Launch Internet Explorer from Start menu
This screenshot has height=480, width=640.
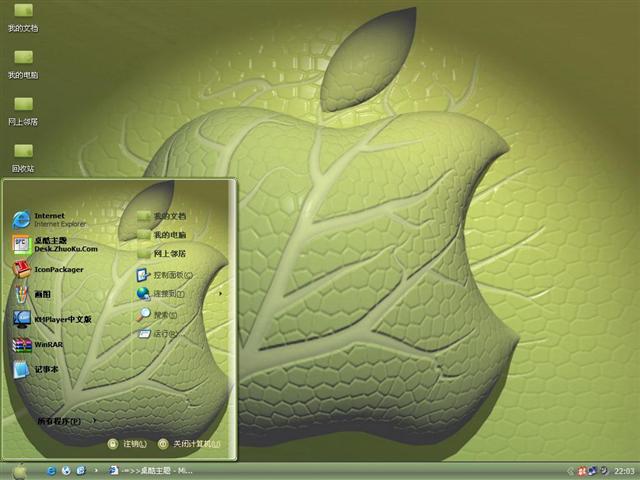49,220
